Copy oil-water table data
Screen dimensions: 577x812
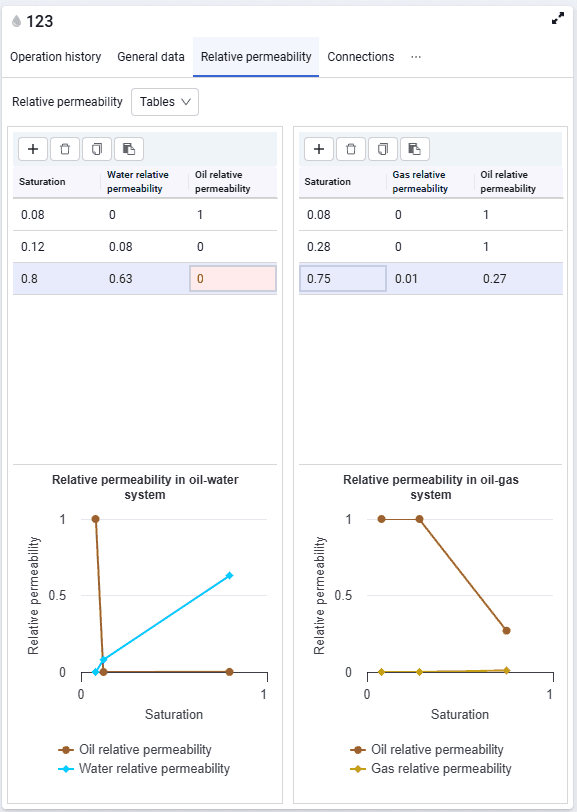[x=97, y=149]
